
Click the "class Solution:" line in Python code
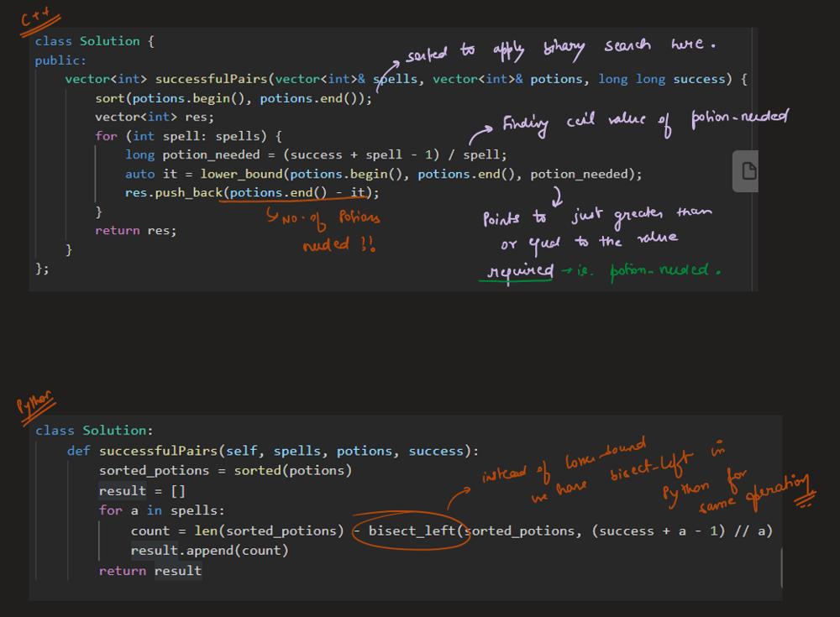(x=94, y=430)
